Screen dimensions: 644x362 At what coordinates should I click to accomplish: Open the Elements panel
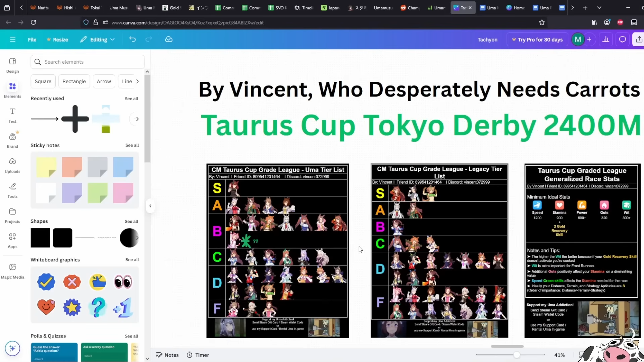(x=12, y=90)
